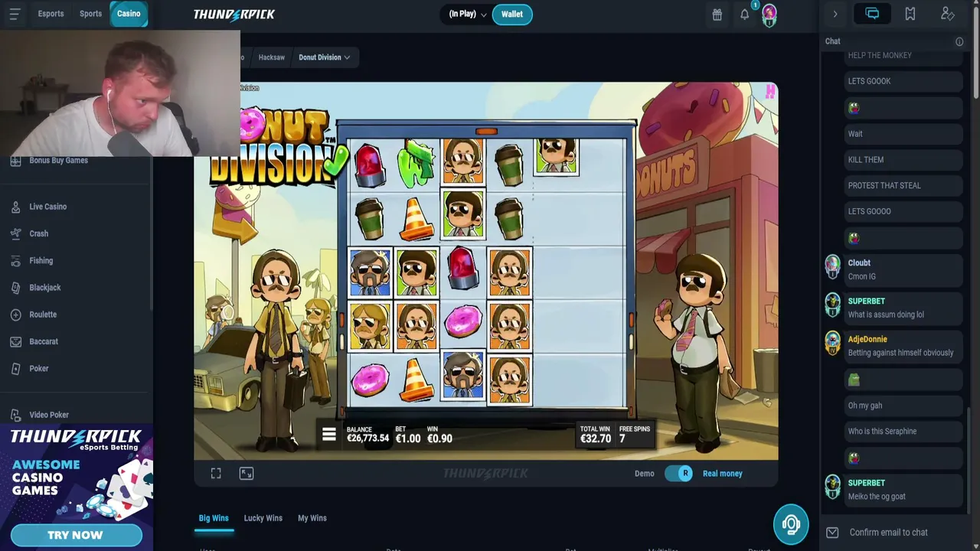Open AdjeDonnie's profile from chat username
The image size is (980, 551).
click(867, 339)
